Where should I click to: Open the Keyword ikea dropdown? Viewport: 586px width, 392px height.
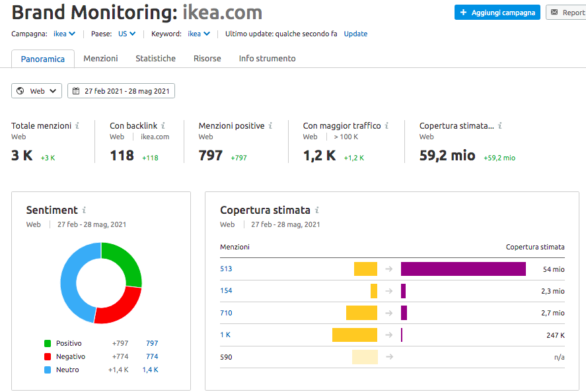coord(199,34)
